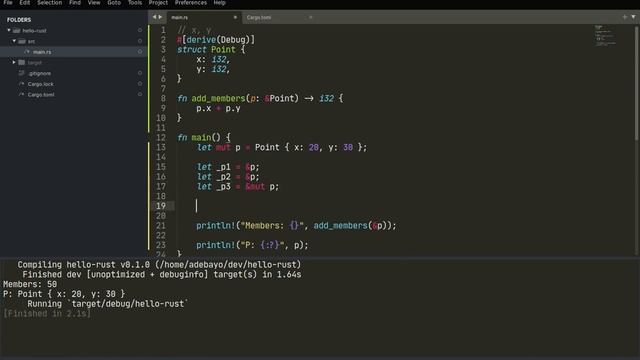The width and height of the screenshot is (640, 360).
Task: Click the status circle beside hello-rust
Action: (x=140, y=30)
